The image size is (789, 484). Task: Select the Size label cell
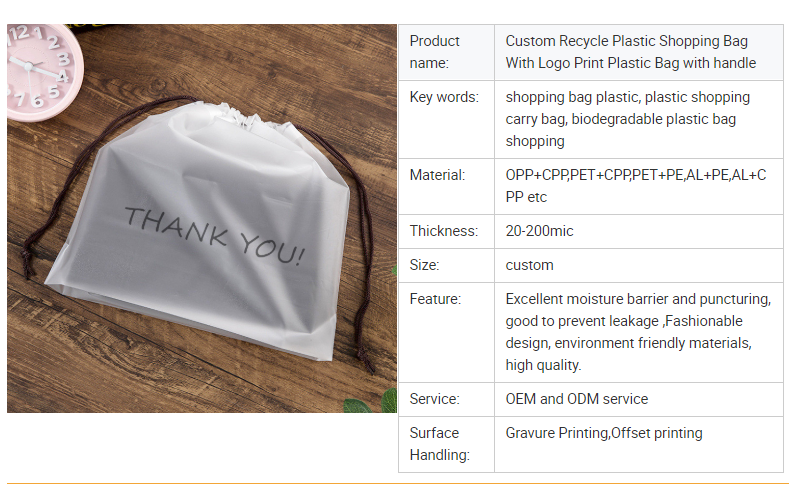pyautogui.click(x=446, y=265)
